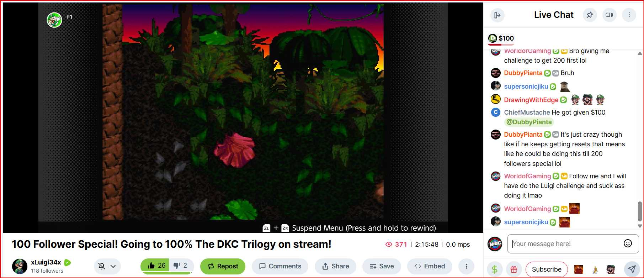Toggle notification bell for xLuigi34x
Viewport: 644px width, 278px height.
click(102, 266)
